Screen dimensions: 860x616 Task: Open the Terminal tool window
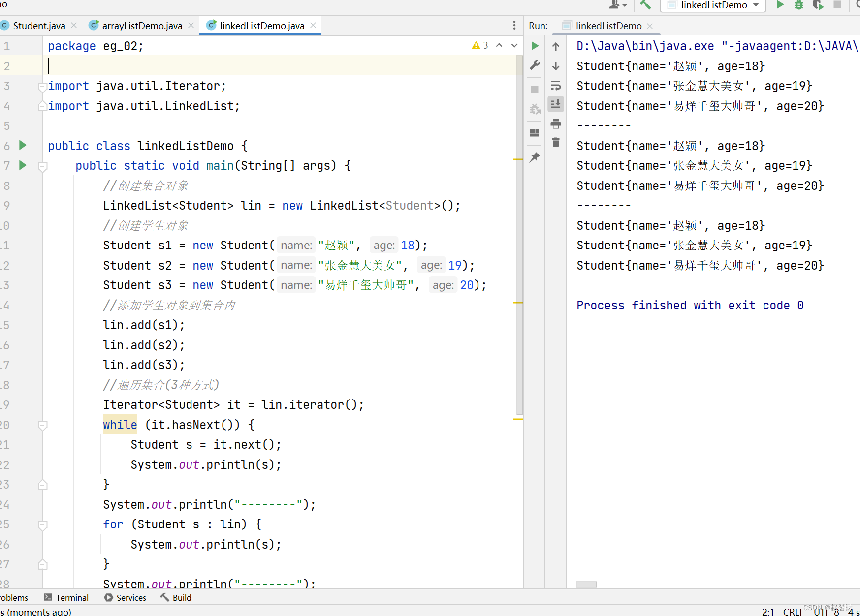tap(66, 597)
